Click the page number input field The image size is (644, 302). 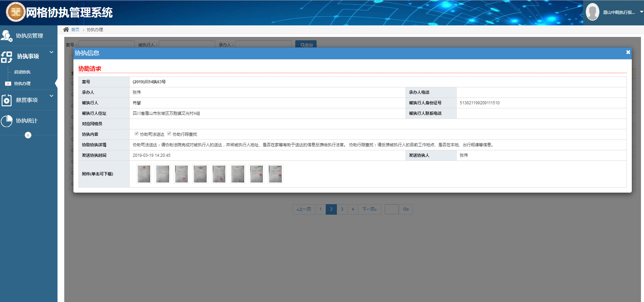(x=391, y=209)
